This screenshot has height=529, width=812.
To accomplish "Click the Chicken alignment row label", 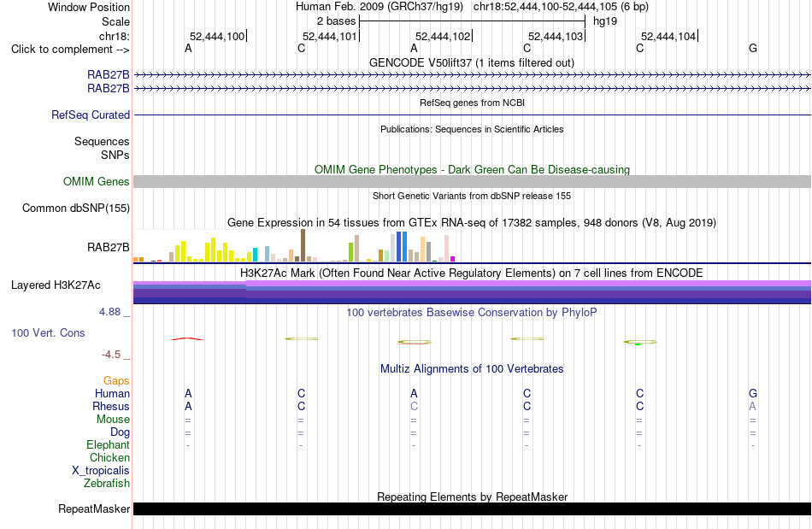I will [x=109, y=457].
